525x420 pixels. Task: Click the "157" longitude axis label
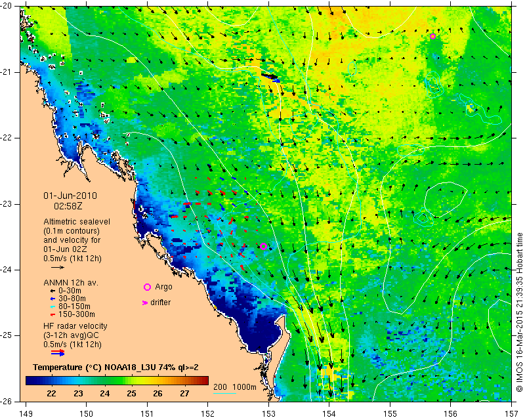(x=512, y=414)
